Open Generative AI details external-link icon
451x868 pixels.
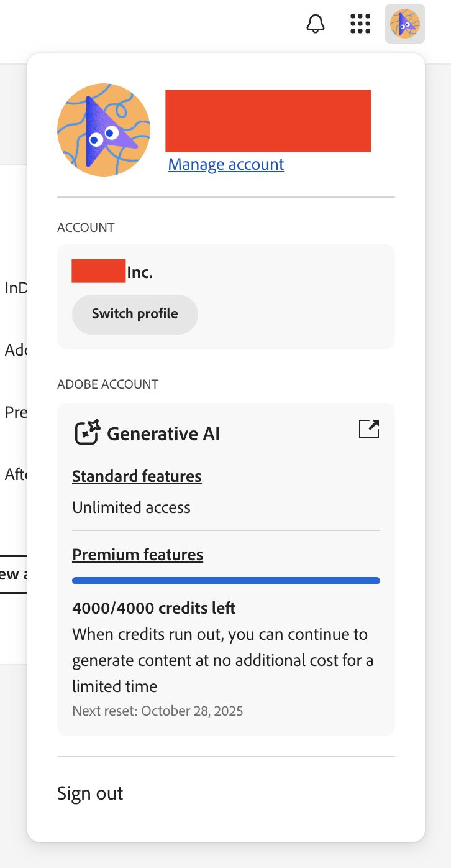369,429
